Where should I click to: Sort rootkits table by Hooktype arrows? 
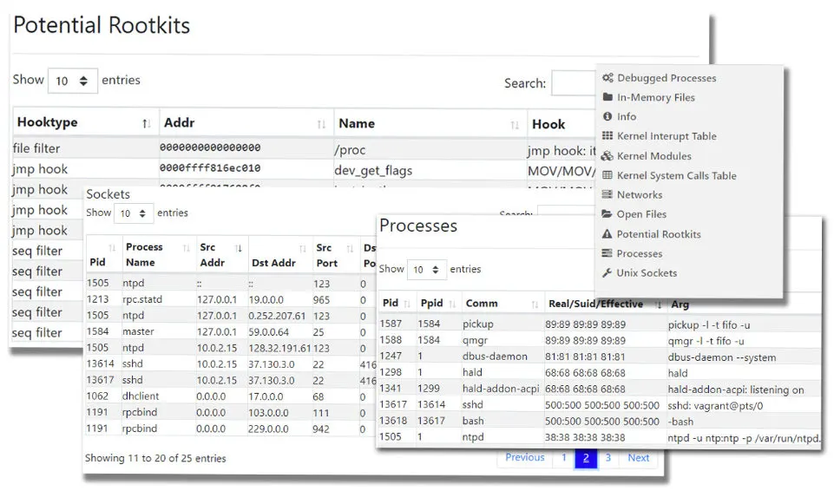click(147, 123)
